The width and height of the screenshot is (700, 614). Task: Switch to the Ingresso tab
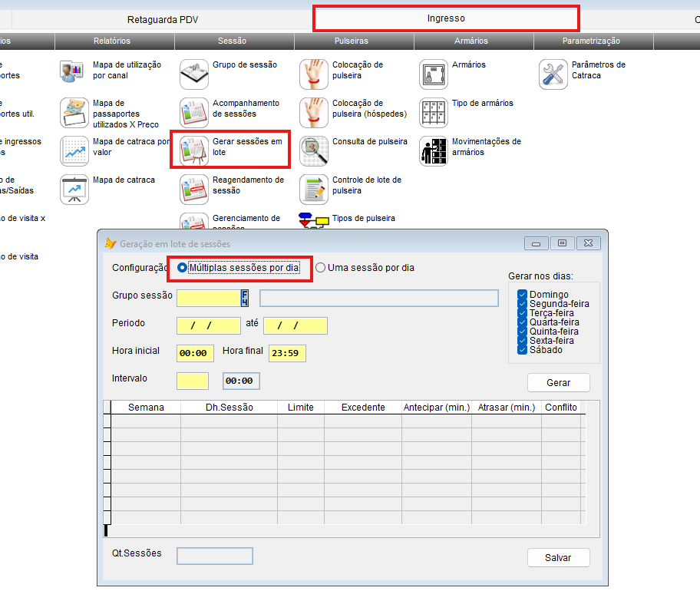tap(446, 18)
